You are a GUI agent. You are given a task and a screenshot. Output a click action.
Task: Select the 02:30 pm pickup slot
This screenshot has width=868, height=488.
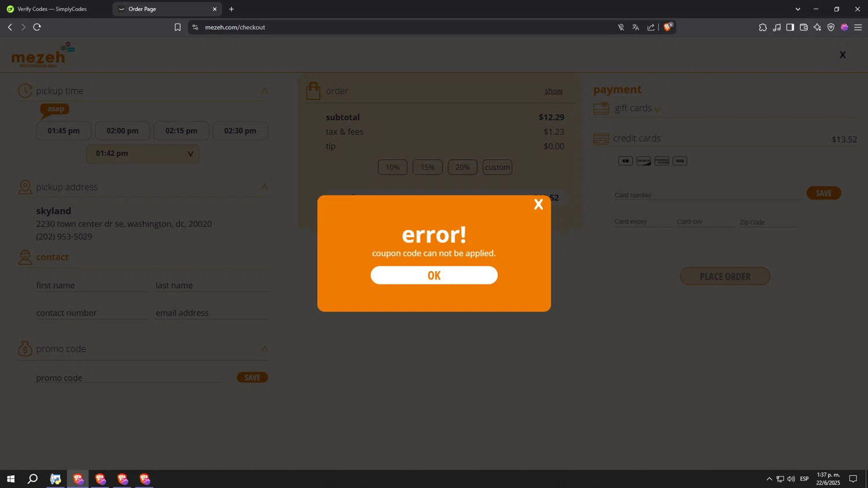240,131
